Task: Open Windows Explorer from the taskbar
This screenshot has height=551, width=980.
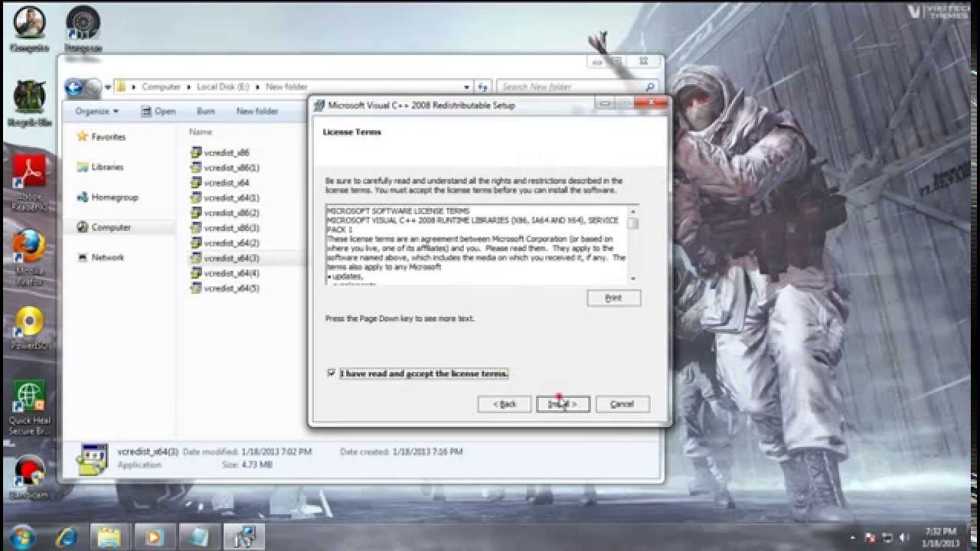Action: pyautogui.click(x=109, y=536)
